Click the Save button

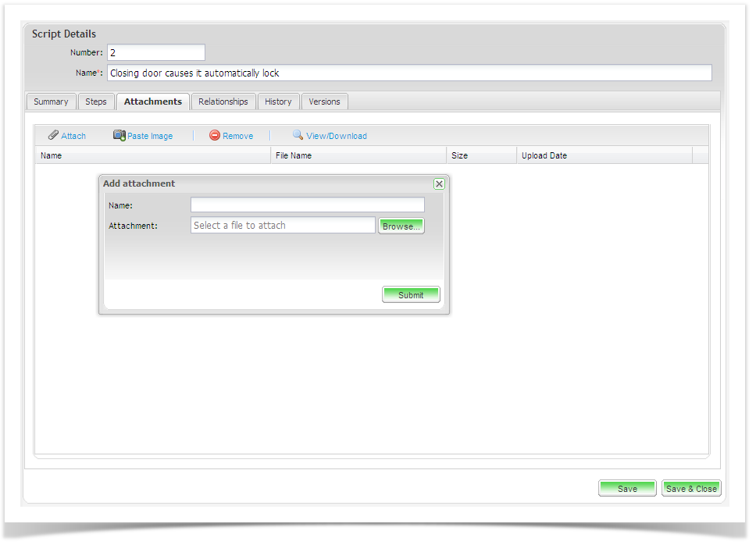click(x=627, y=489)
